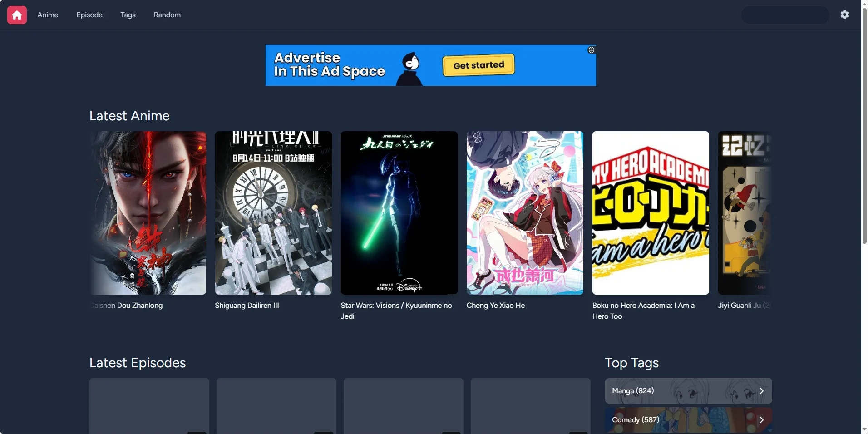Viewport: 868px width, 434px height.
Task: Open the Anime menu item
Action: [x=48, y=15]
